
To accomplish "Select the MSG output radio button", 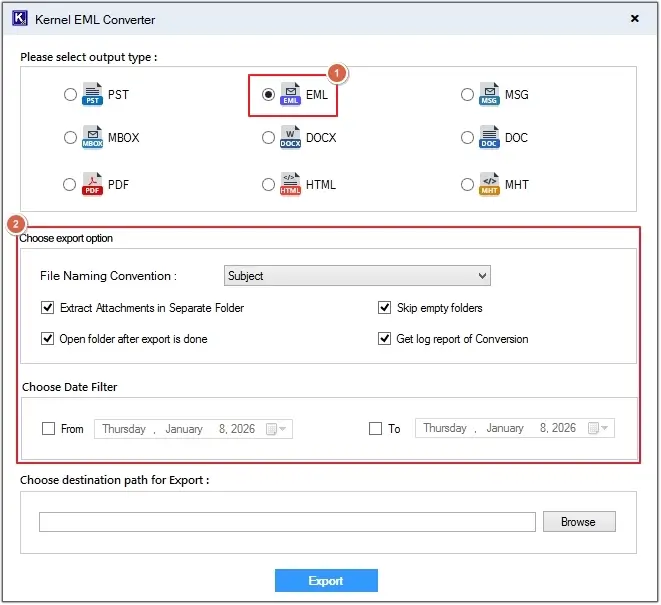I will (467, 94).
